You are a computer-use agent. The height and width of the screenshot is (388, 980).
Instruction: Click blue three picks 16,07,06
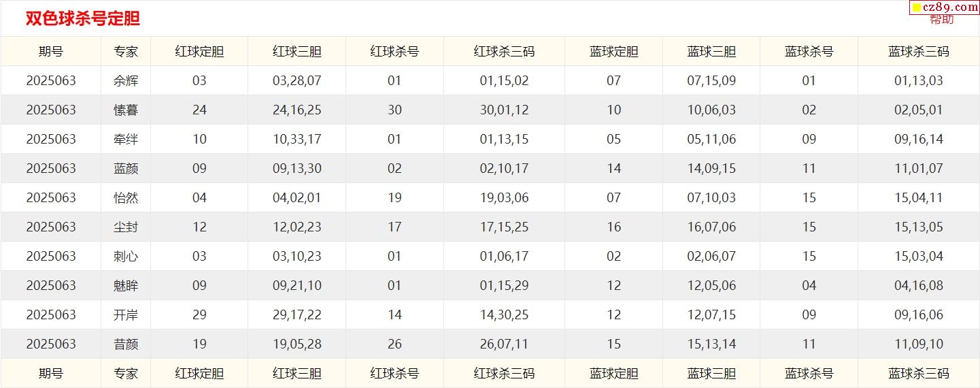pos(711,227)
